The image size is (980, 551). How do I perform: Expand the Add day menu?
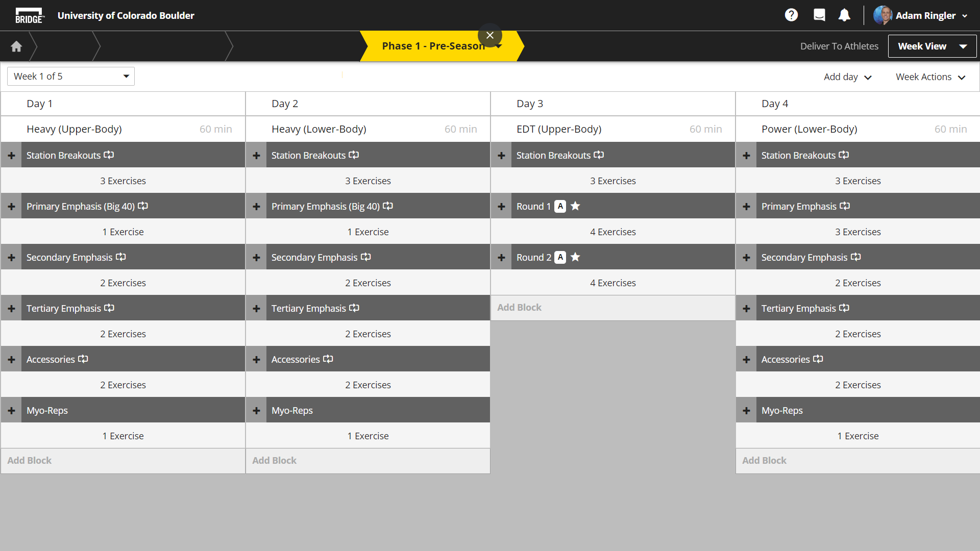point(847,77)
